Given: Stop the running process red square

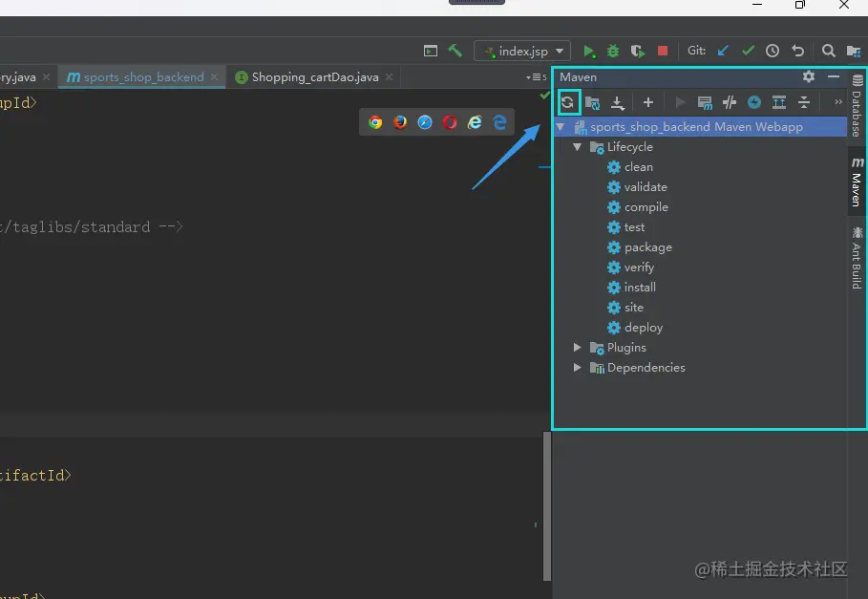Looking at the screenshot, I should tap(663, 51).
